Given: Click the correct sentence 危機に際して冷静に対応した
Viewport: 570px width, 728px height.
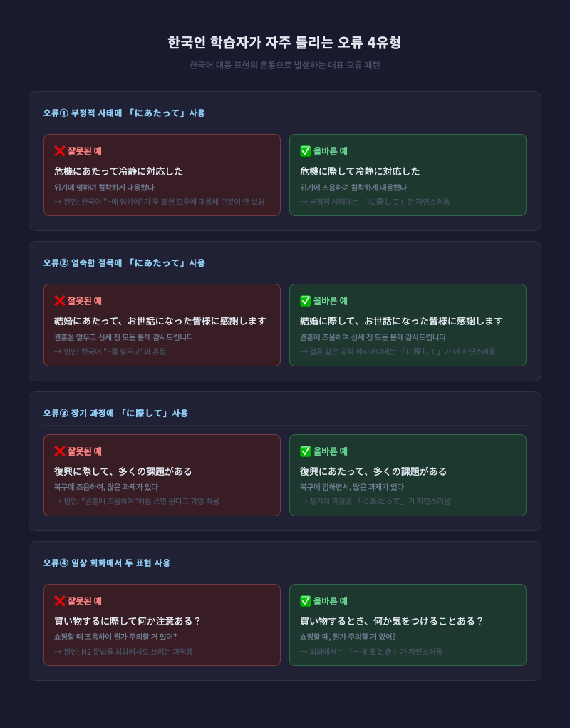Looking at the screenshot, I should pyautogui.click(x=359, y=171).
